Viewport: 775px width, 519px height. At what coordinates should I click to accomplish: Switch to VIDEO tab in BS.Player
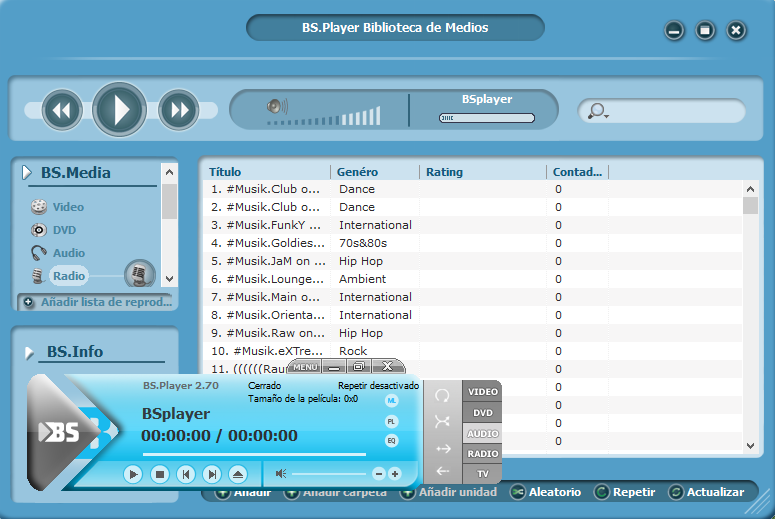483,391
